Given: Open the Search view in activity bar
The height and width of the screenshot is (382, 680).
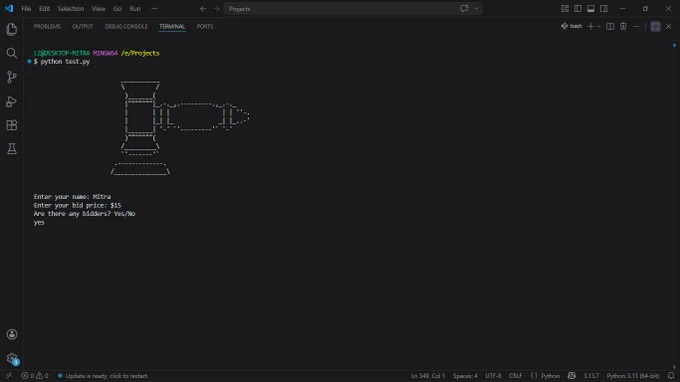Looking at the screenshot, I should 12,53.
